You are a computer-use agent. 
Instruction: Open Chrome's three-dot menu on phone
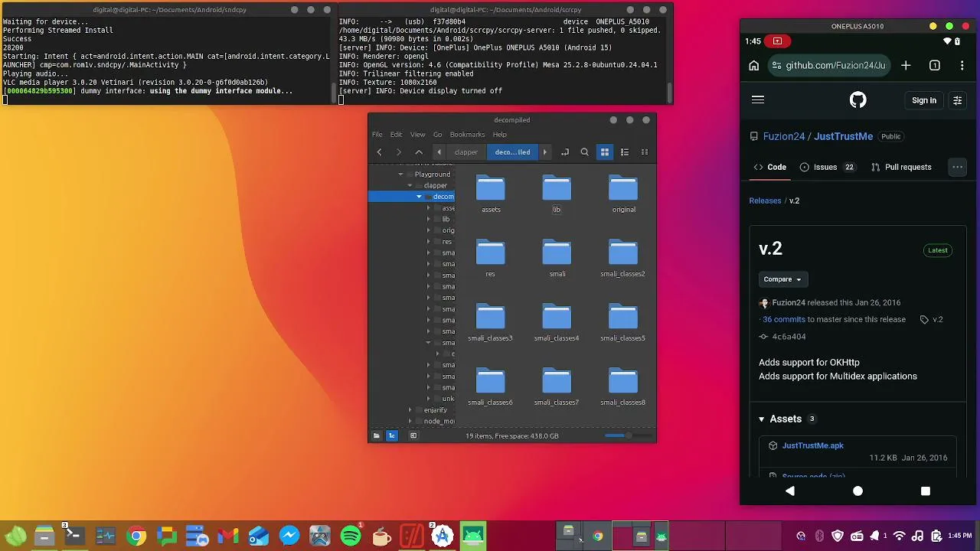tap(962, 66)
